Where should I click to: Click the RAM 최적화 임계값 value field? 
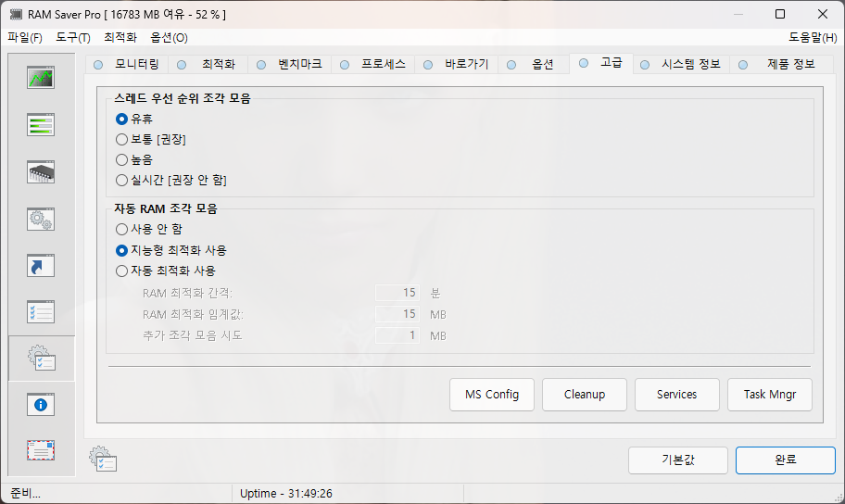tap(397, 314)
